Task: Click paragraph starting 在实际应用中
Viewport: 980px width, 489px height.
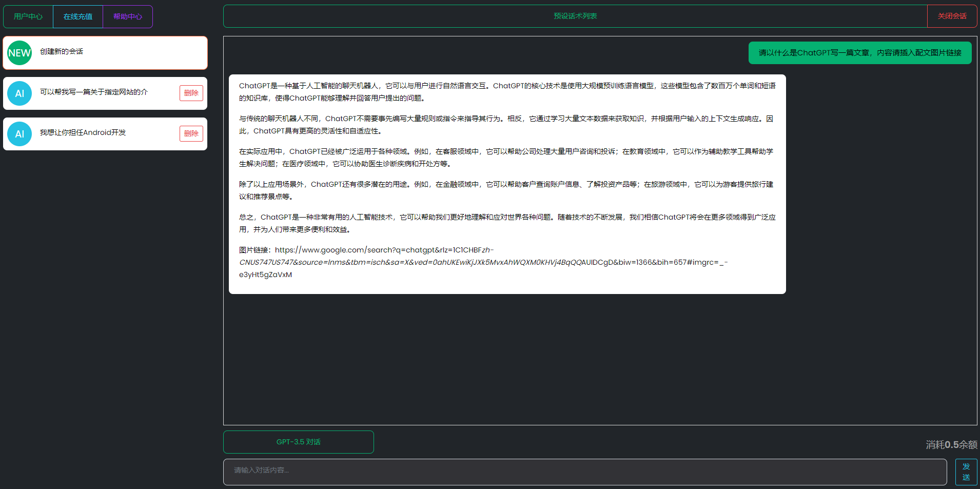Action: pyautogui.click(x=507, y=158)
